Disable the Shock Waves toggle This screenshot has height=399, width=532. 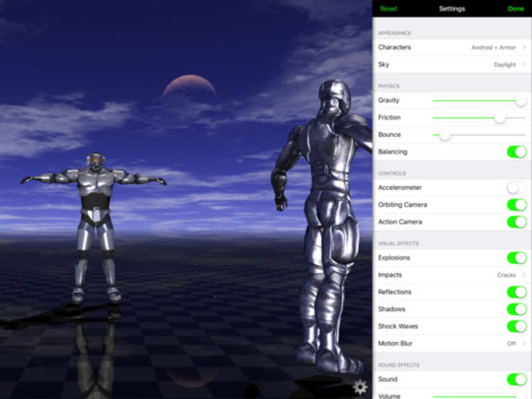(x=516, y=326)
